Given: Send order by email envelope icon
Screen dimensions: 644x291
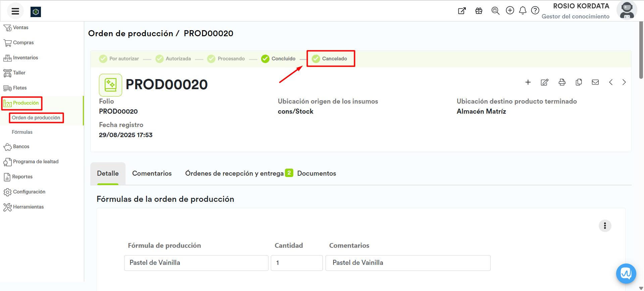Looking at the screenshot, I should (595, 82).
